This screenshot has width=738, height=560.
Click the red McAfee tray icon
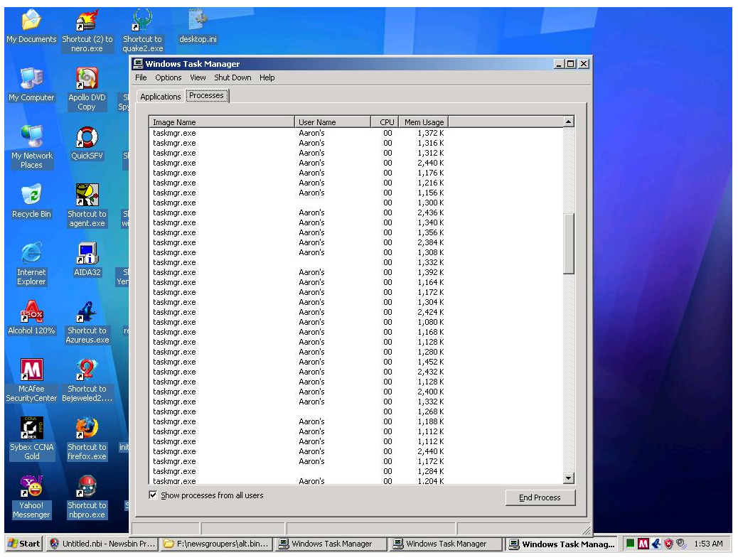pos(643,544)
